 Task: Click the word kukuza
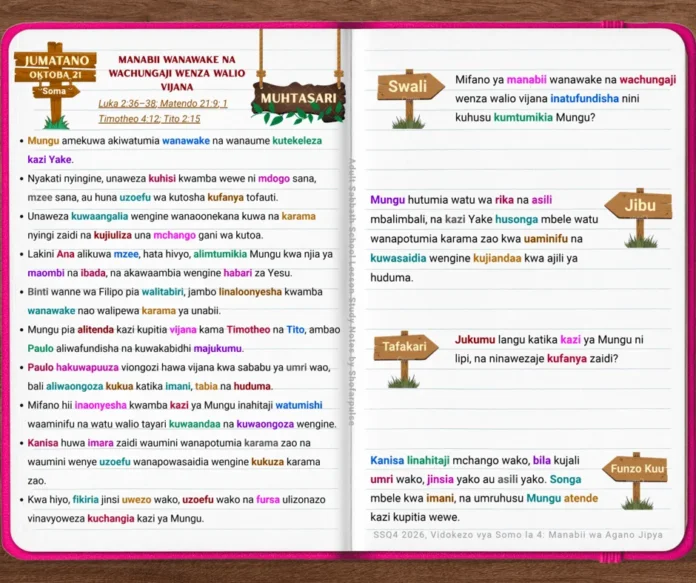pos(267,462)
